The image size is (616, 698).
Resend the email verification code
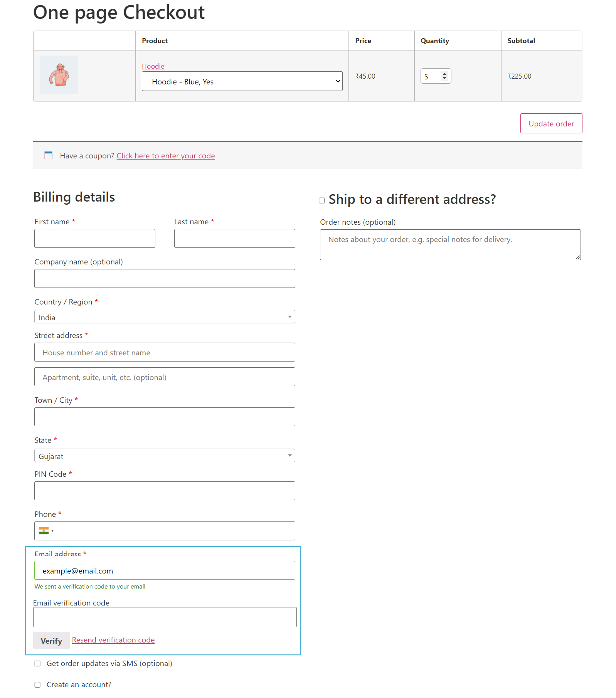click(x=113, y=640)
